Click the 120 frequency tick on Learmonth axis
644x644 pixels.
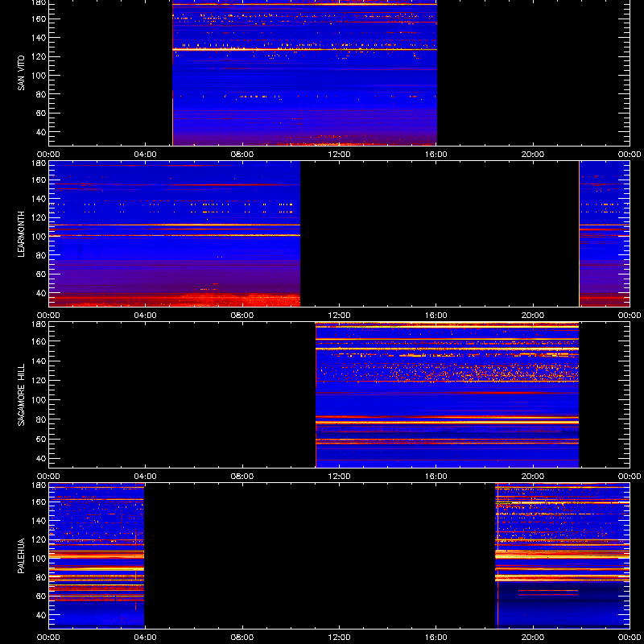click(x=41, y=217)
